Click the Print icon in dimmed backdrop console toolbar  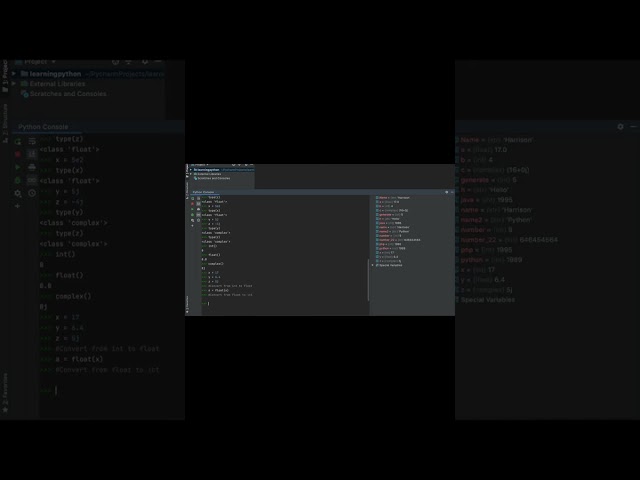32,167
